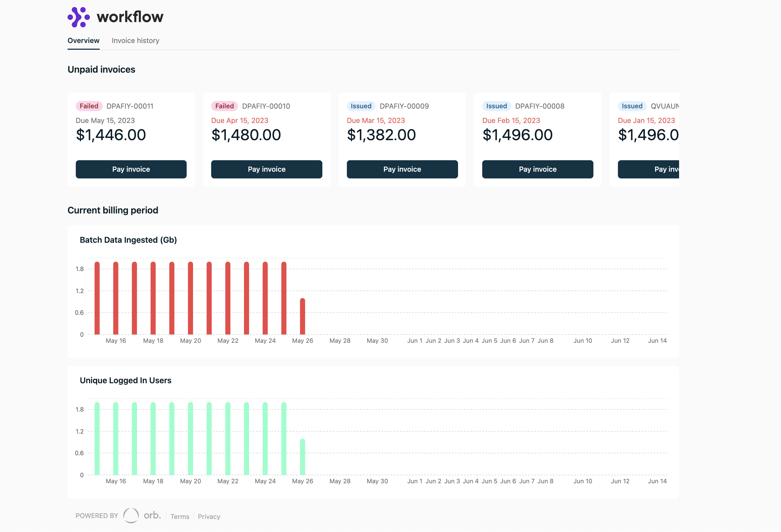Click the Due Mar 15, 2023 text

tap(376, 120)
